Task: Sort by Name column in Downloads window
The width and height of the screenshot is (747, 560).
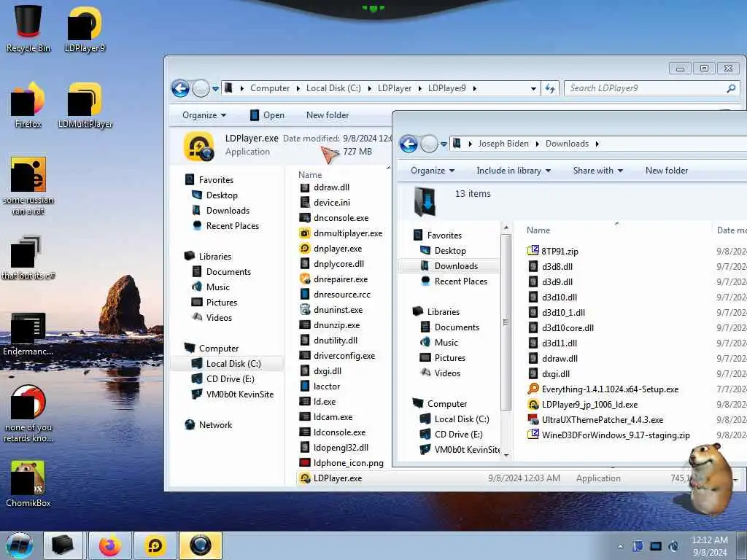Action: [x=538, y=230]
